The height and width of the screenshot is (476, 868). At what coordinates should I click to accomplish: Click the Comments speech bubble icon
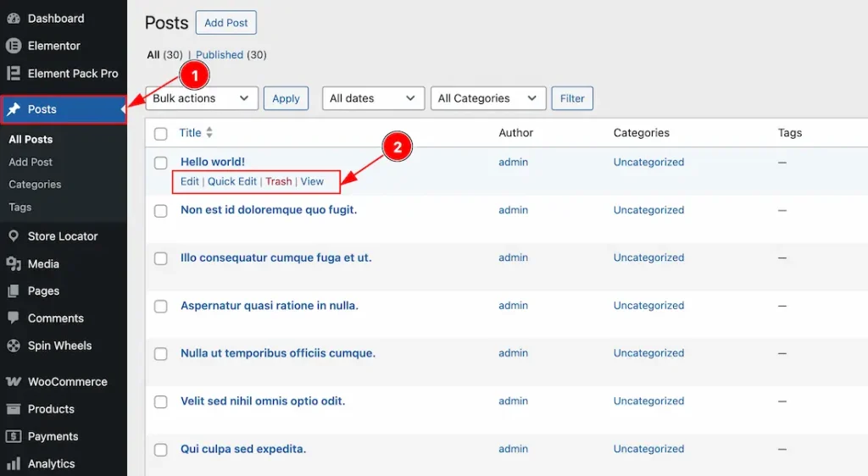[14, 318]
